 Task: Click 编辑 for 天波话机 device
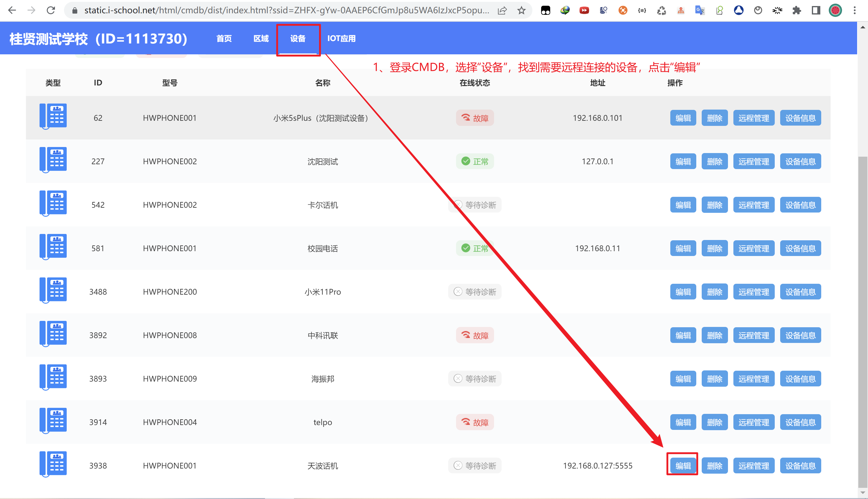click(683, 466)
